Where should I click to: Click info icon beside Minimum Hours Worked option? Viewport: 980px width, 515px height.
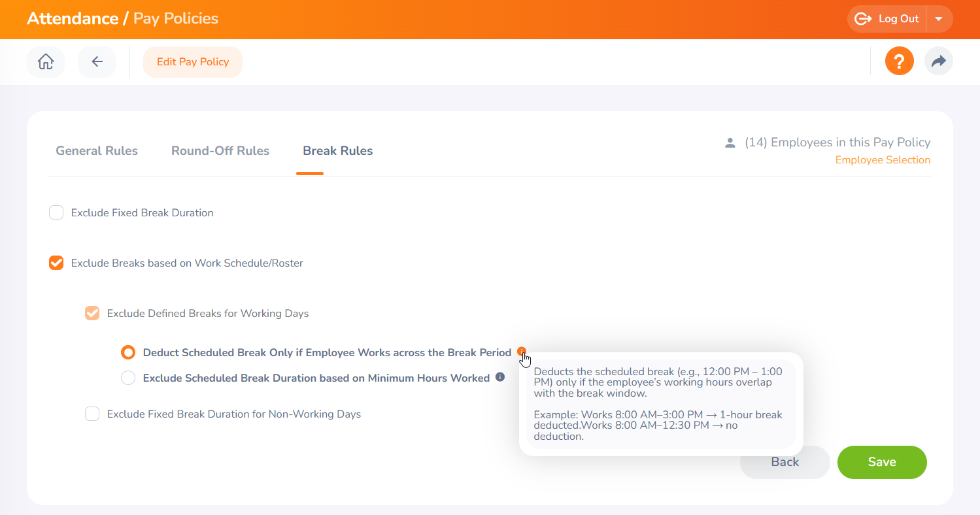coord(500,377)
